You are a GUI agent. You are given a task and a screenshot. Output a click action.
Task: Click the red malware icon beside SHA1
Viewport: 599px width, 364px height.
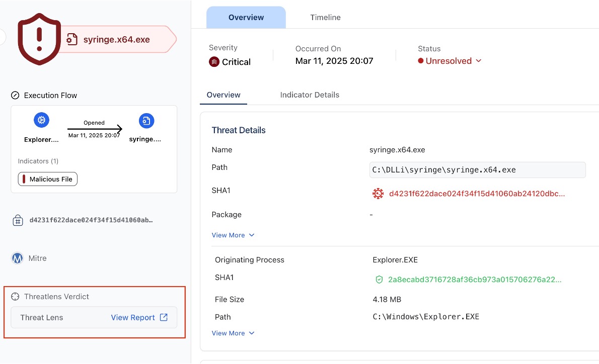tap(378, 194)
